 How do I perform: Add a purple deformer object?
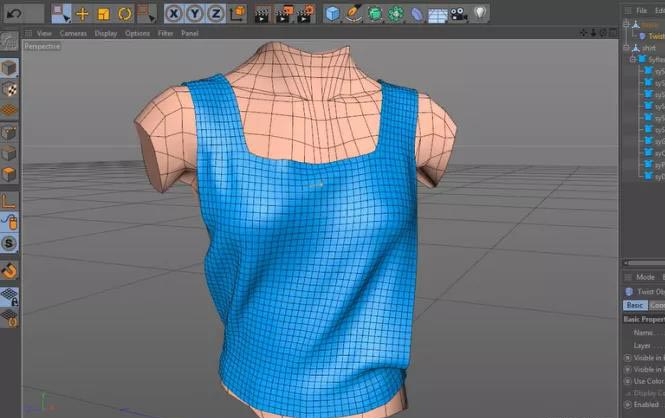tap(416, 14)
